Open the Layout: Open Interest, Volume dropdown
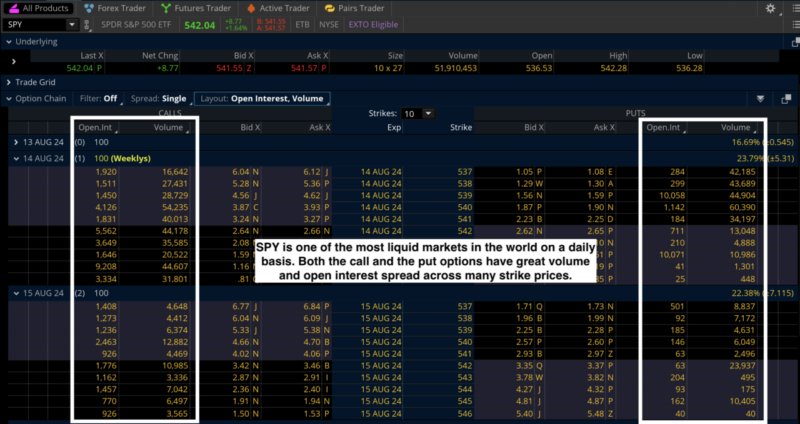This screenshot has height=424, width=800. (x=262, y=98)
